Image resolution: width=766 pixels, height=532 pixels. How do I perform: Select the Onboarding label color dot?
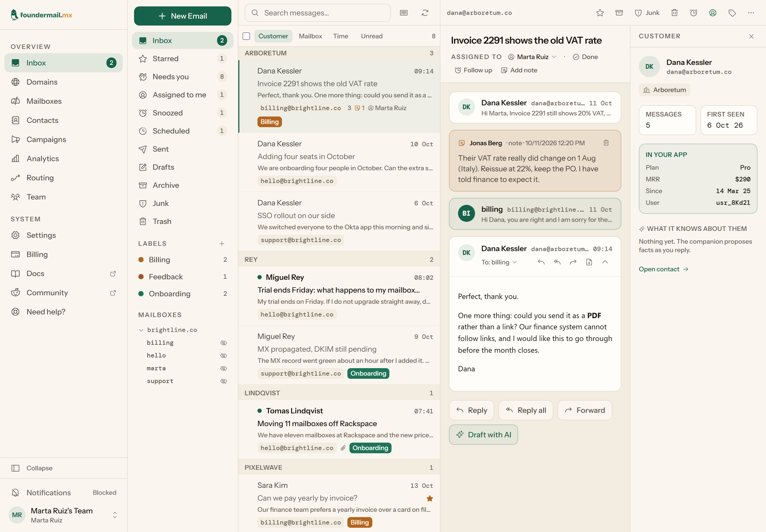pyautogui.click(x=141, y=294)
